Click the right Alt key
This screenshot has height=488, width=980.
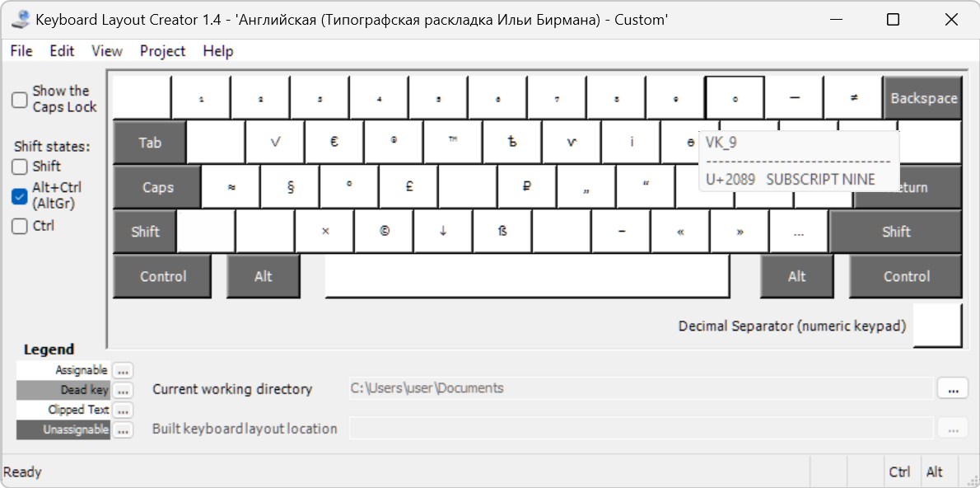click(x=797, y=276)
